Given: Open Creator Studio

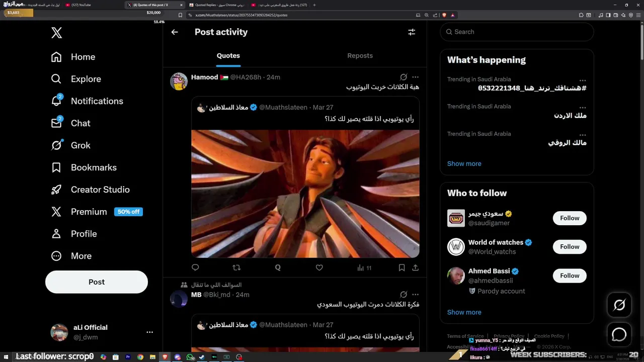Looking at the screenshot, I should pos(90,190).
